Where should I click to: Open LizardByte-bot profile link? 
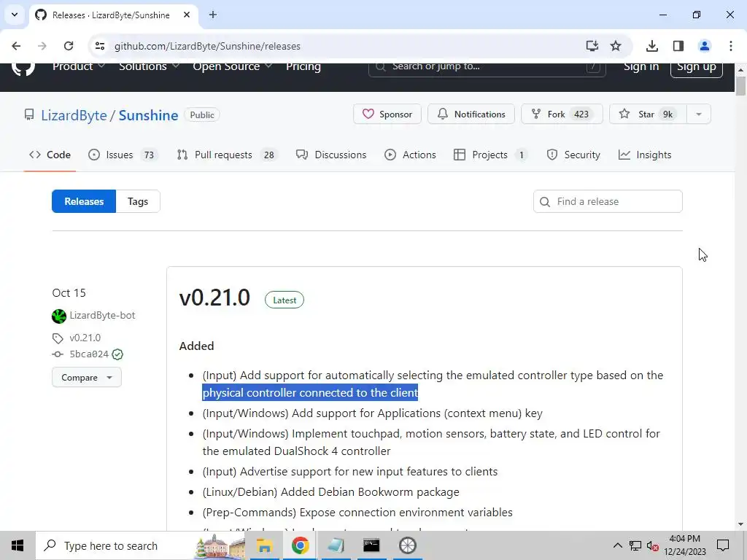[102, 315]
